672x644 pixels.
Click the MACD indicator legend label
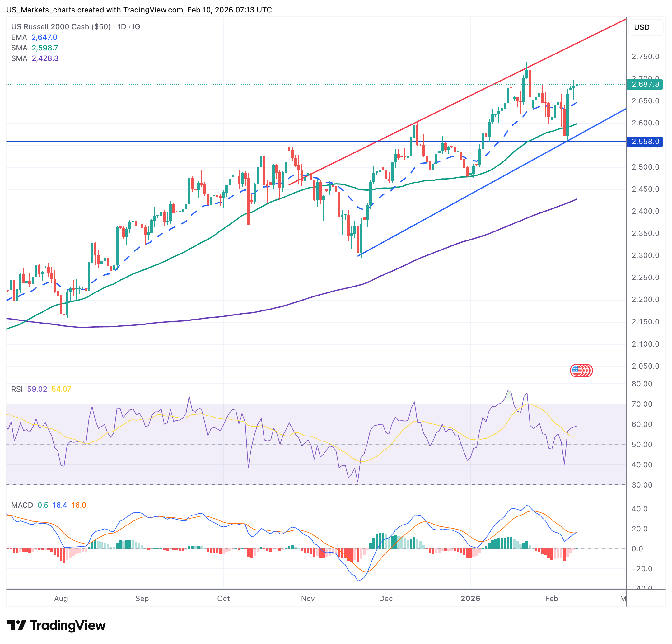coord(22,505)
